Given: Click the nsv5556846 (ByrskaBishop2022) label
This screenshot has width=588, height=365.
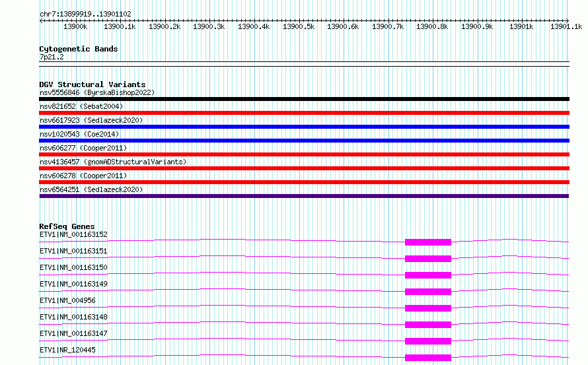Looking at the screenshot, I should 97,92.
